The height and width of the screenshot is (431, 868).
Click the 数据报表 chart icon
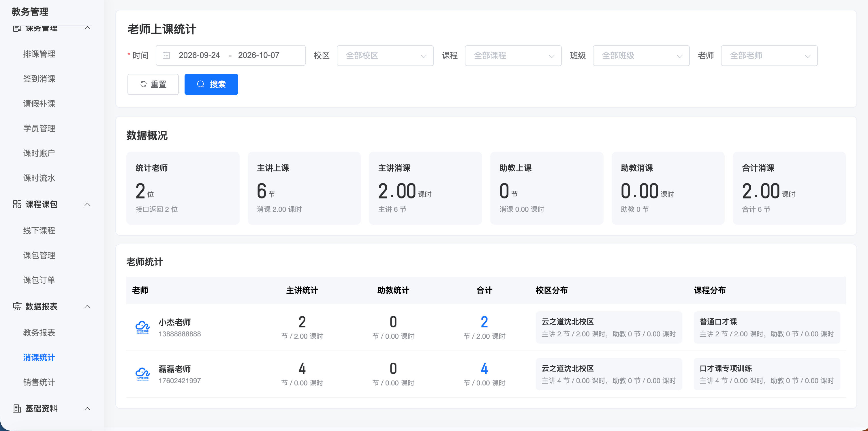tap(17, 306)
